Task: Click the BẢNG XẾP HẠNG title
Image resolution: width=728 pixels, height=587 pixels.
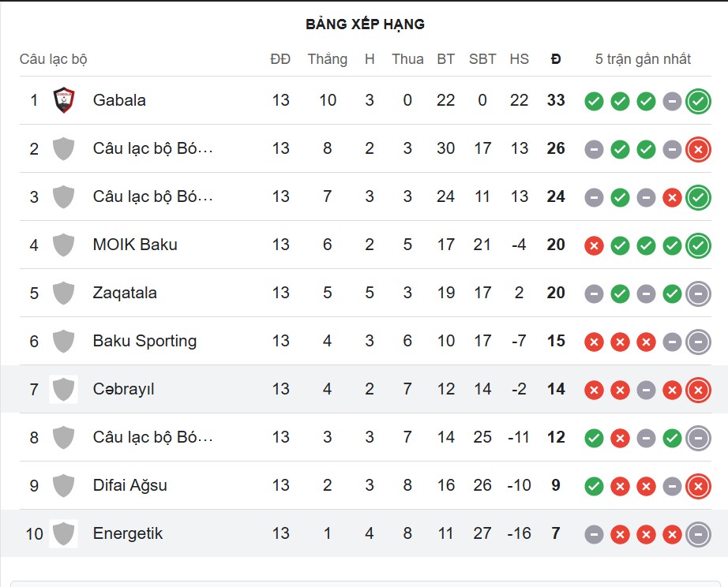Action: pos(365,24)
